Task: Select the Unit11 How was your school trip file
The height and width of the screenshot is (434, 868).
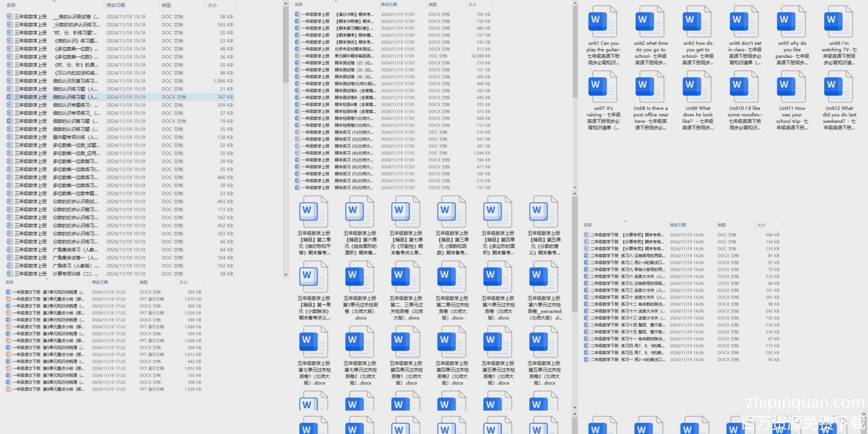Action: 791,88
